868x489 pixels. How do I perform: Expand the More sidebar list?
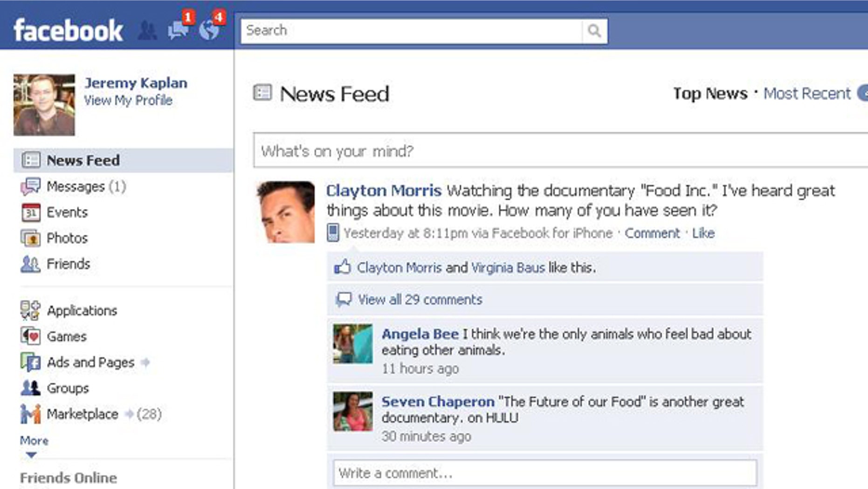coord(34,440)
